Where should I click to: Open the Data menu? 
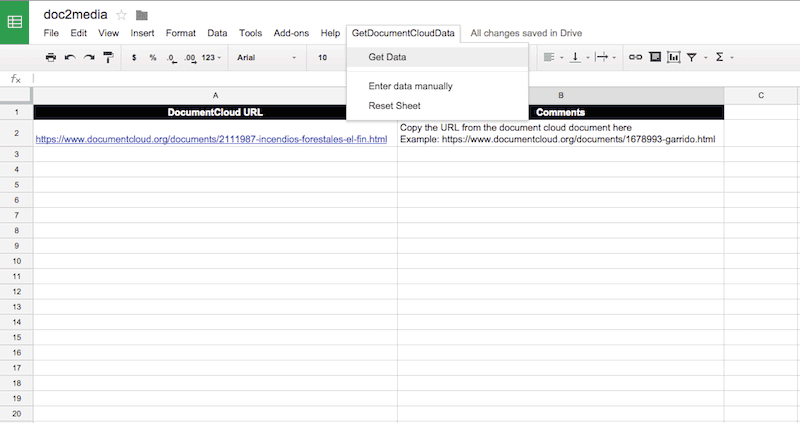click(217, 33)
